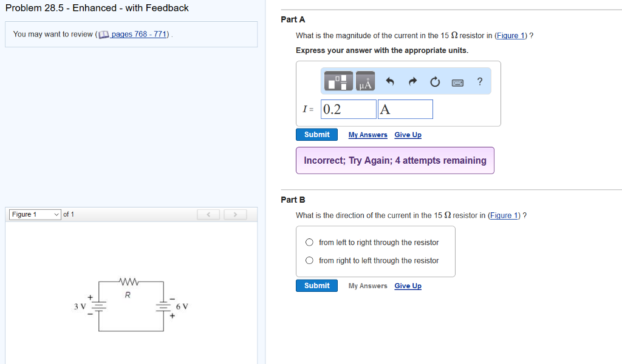This screenshot has height=364, width=622.
Task: Submit the Part A answer
Action: (x=316, y=135)
